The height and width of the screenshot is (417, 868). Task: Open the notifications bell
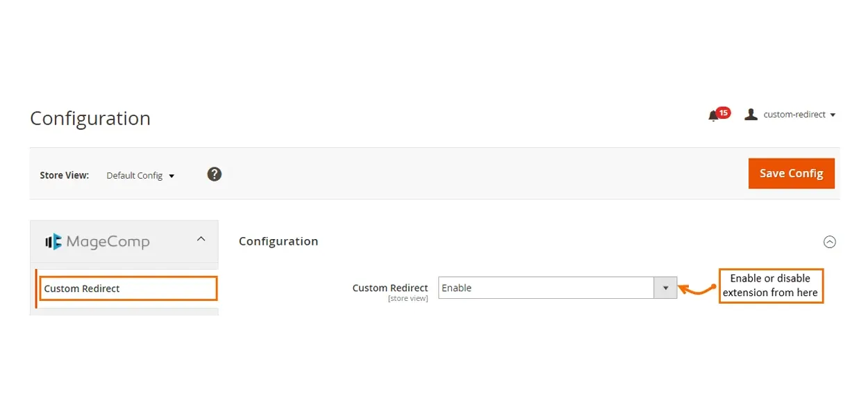712,116
